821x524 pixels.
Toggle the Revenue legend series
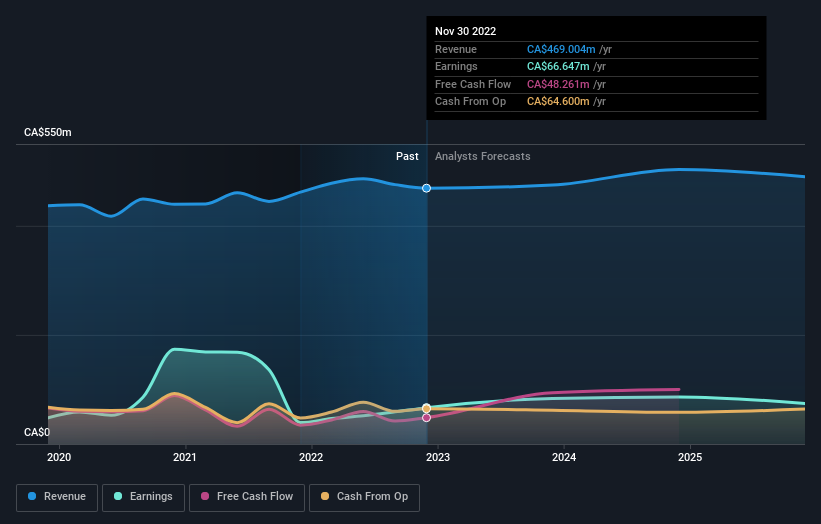coord(57,497)
